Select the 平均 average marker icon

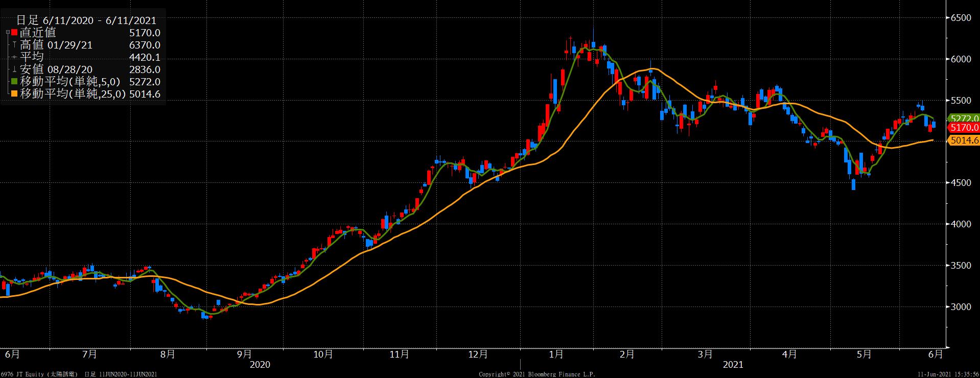(14, 57)
